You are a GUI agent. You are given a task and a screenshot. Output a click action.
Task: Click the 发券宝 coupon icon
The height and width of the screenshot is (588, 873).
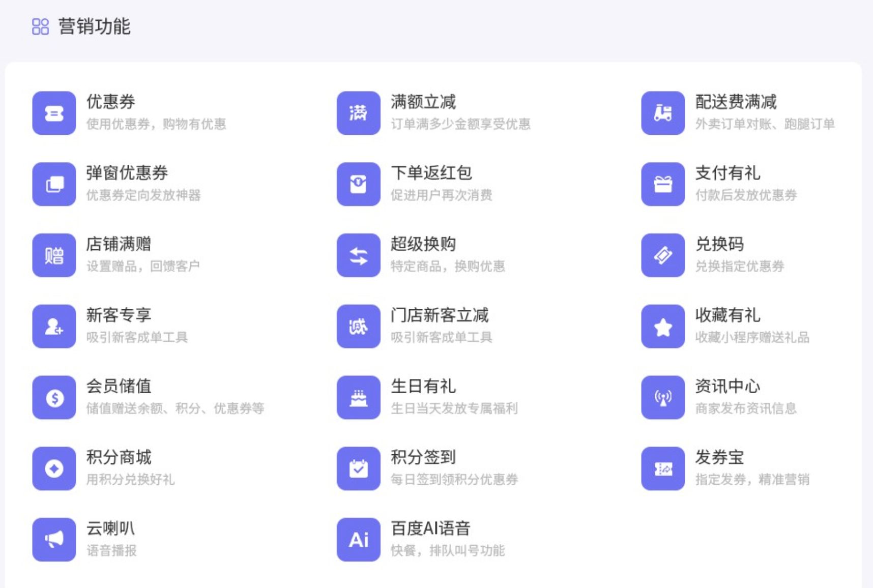663,468
